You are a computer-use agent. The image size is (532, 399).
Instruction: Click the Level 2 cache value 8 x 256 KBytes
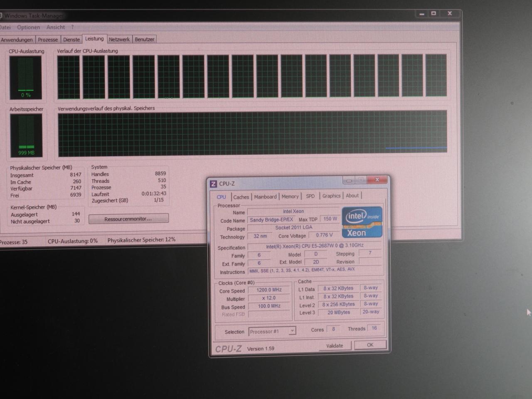click(x=339, y=305)
